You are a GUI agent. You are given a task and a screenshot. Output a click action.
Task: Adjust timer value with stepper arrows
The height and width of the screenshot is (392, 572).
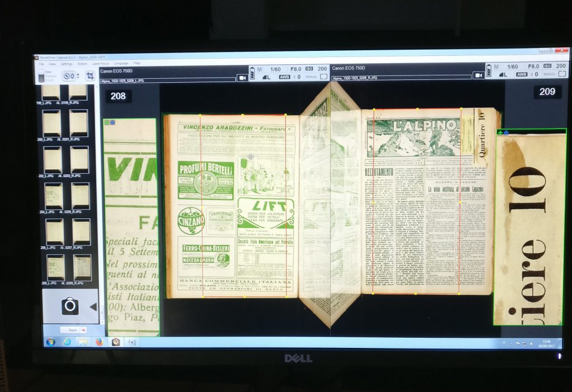[78, 76]
